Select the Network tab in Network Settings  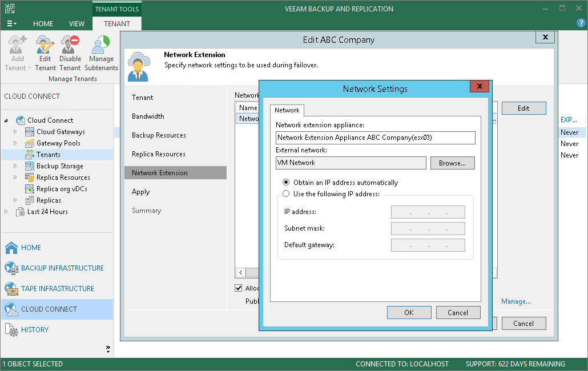point(287,110)
